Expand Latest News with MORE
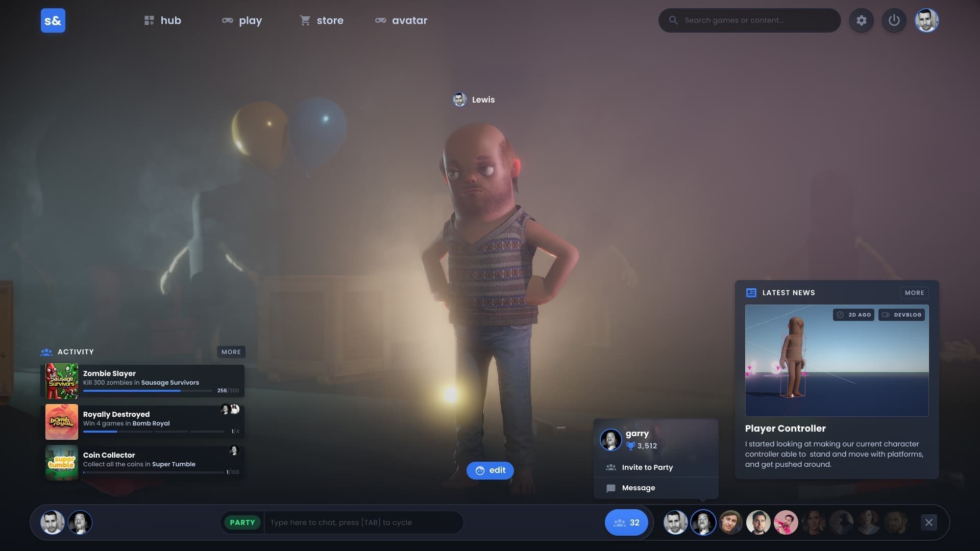Viewport: 980px width, 551px height. click(914, 293)
